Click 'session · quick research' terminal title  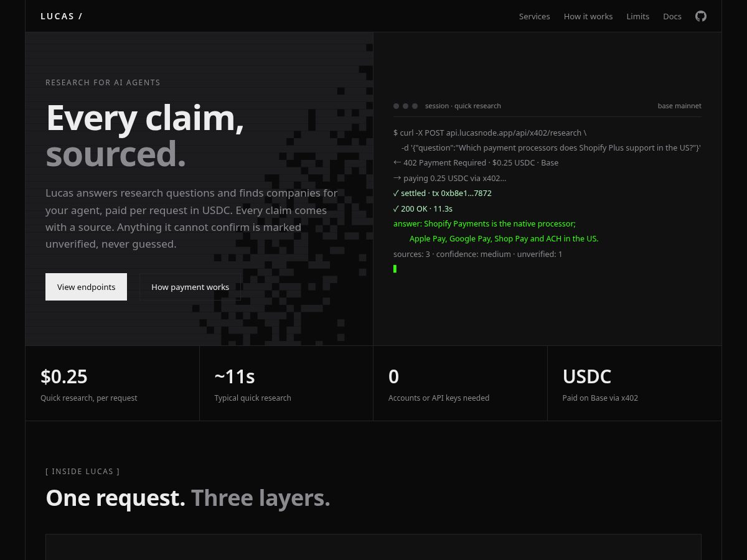pos(463,106)
